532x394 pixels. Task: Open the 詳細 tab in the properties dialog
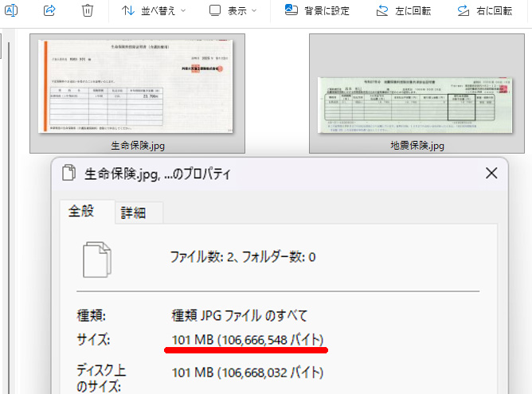pos(134,213)
